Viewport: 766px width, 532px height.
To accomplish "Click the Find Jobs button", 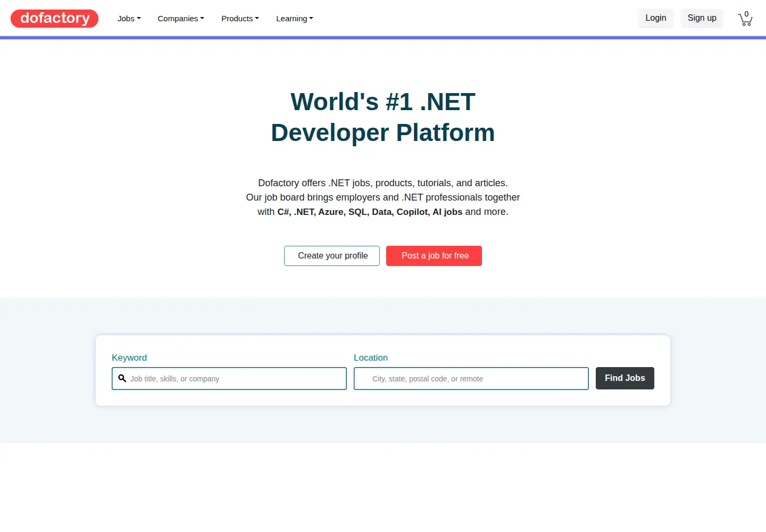I will [x=625, y=378].
